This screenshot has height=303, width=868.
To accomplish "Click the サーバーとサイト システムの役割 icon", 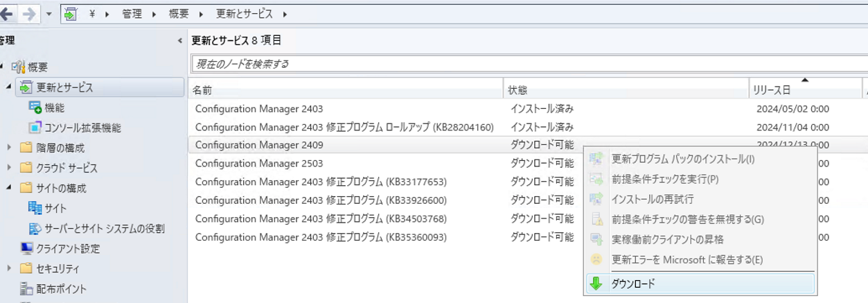I will pos(35,228).
